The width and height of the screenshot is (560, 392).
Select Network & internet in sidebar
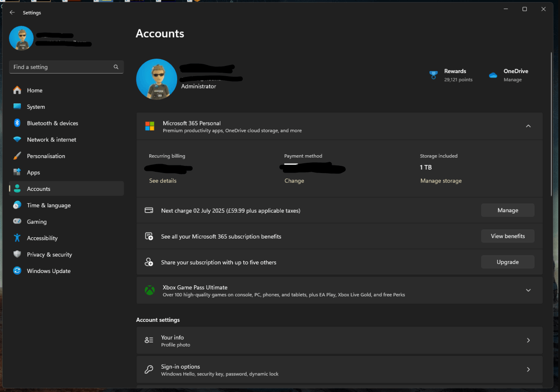click(66, 139)
